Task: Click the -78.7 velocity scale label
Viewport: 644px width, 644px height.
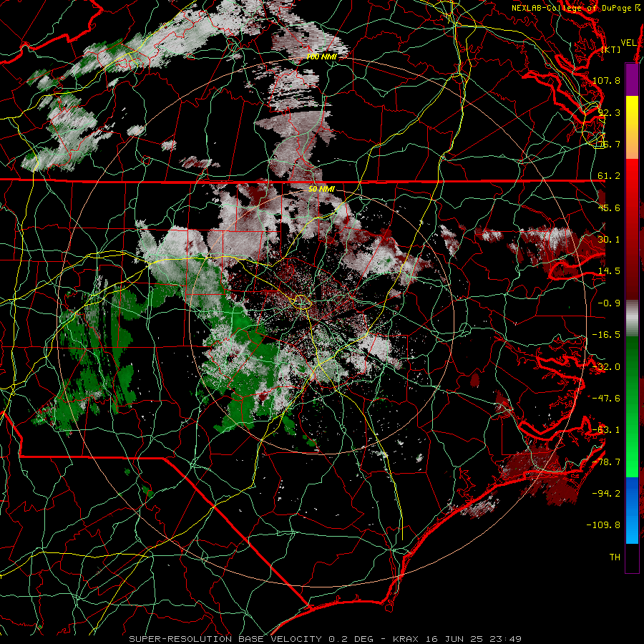Action: click(606, 462)
